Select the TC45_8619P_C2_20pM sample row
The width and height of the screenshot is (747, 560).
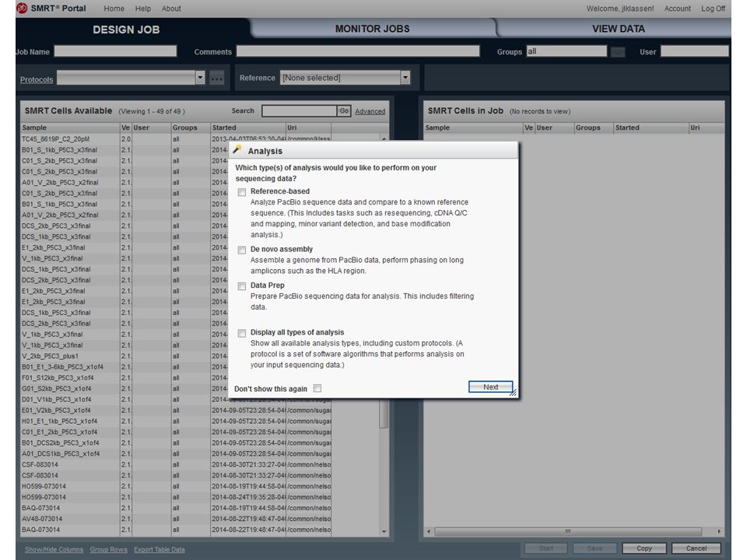[x=177, y=139]
